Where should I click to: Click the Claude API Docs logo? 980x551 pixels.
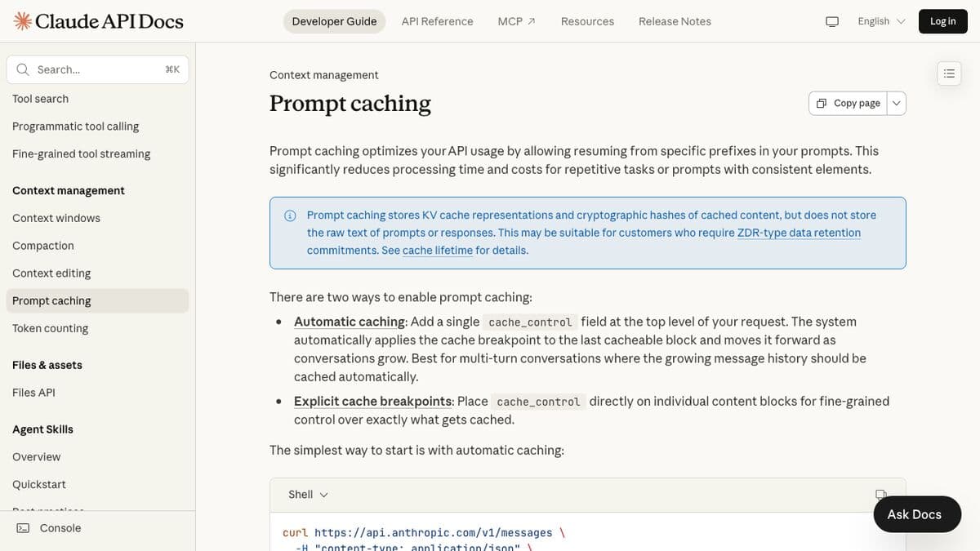(x=96, y=20)
